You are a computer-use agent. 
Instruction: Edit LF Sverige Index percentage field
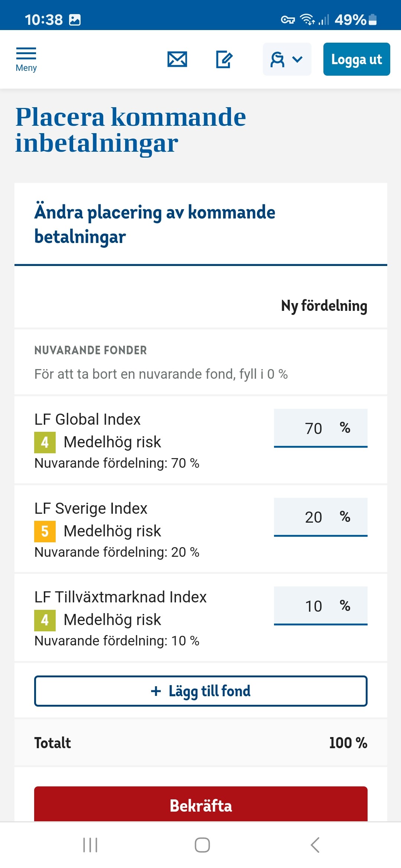(320, 517)
